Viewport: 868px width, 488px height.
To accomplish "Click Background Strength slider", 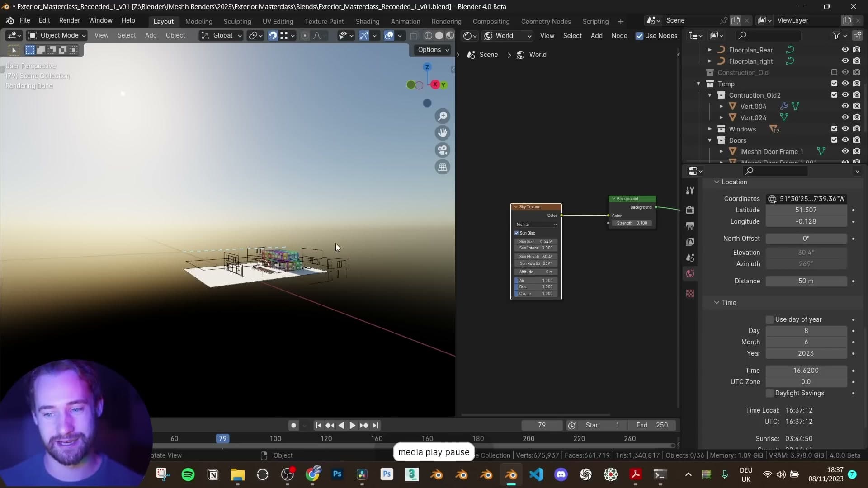I will coord(632,223).
